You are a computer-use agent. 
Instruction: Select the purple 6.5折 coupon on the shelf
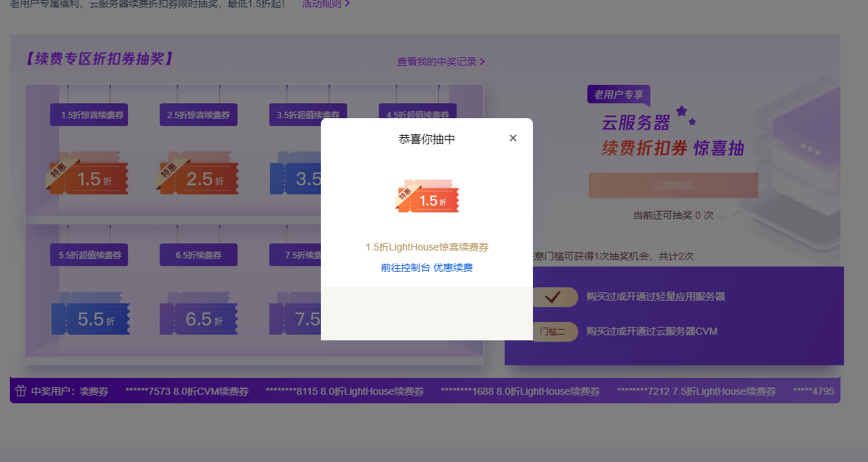(x=199, y=313)
